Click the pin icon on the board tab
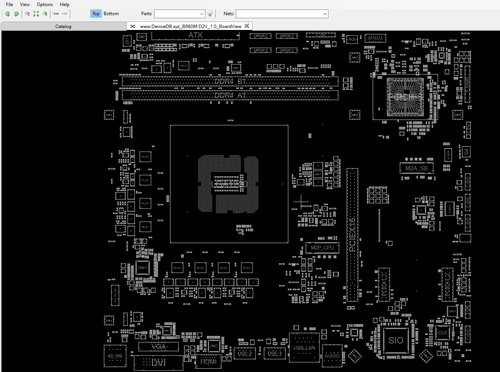The height and width of the screenshot is (372, 500). (x=132, y=26)
